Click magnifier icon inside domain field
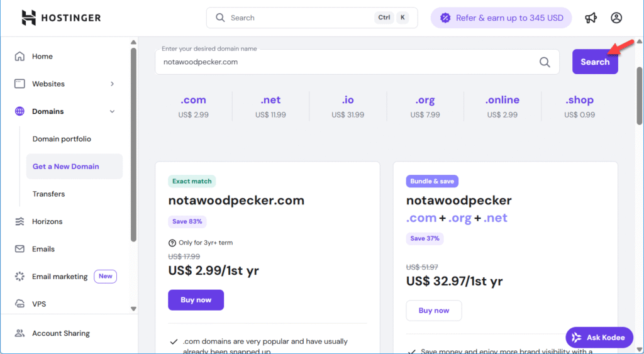Screen dimensions: 644x354 [x=545, y=62]
